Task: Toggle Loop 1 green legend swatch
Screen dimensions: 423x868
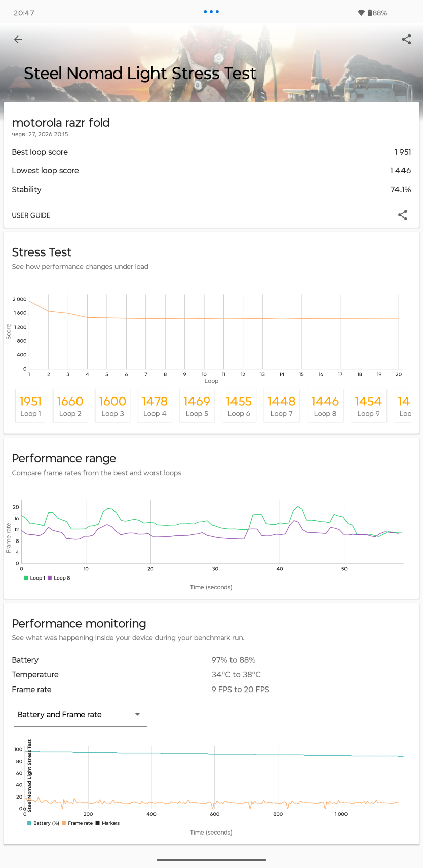Action: click(x=26, y=578)
